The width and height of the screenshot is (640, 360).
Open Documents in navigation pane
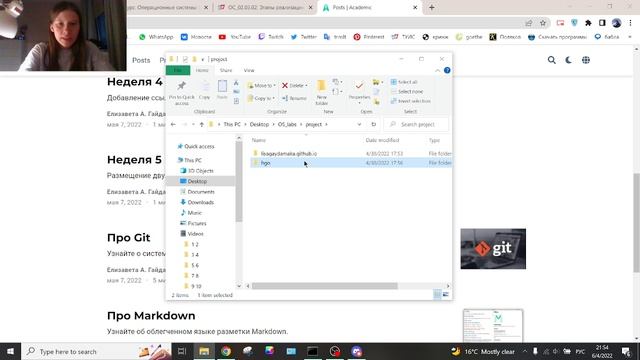[198, 191]
